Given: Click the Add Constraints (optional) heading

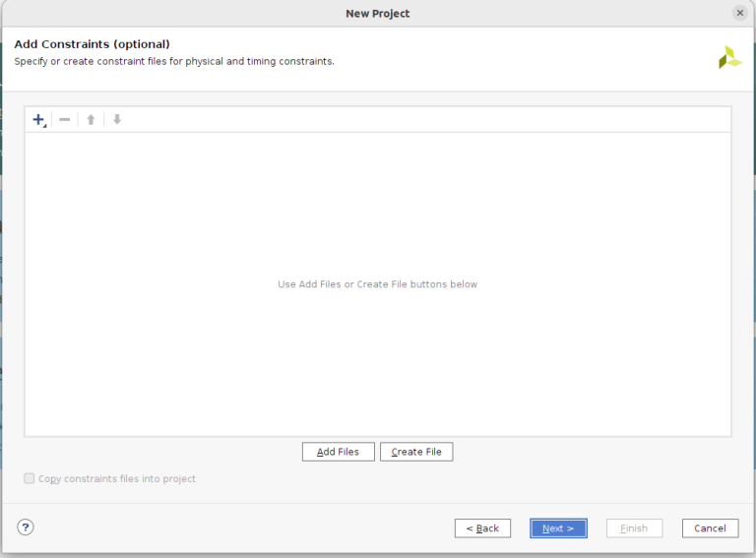Looking at the screenshot, I should click(92, 44).
